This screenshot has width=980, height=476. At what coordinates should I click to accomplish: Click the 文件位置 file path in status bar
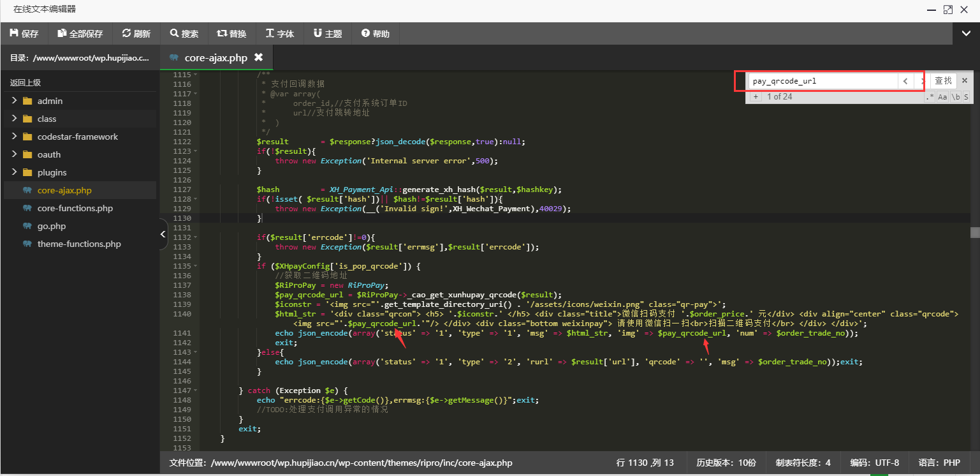[340, 463]
